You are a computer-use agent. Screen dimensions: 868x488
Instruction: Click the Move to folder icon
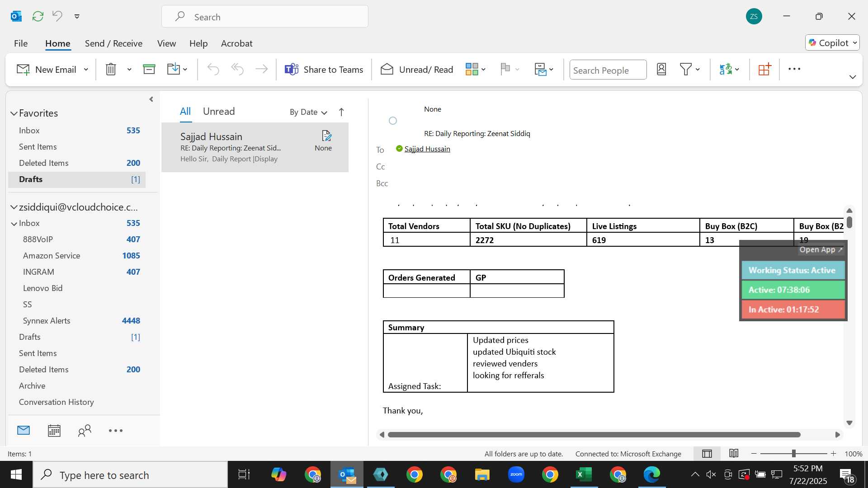174,69
